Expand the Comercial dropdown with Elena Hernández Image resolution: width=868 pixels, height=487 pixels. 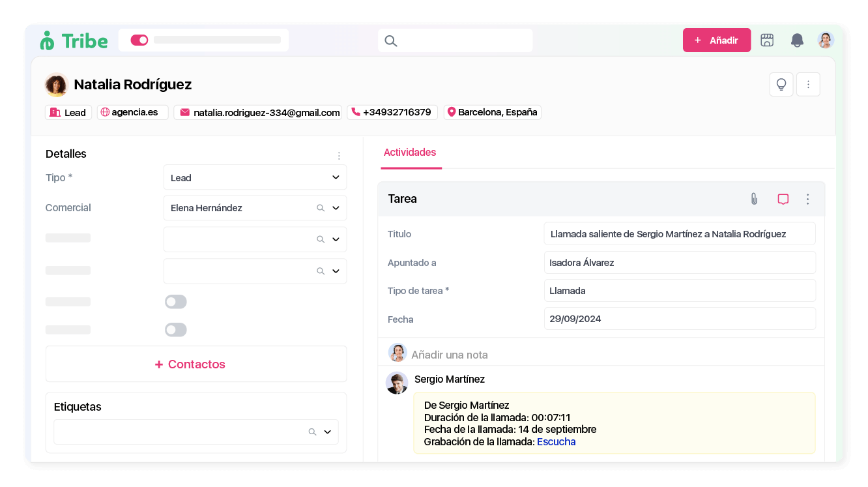pyautogui.click(x=336, y=208)
